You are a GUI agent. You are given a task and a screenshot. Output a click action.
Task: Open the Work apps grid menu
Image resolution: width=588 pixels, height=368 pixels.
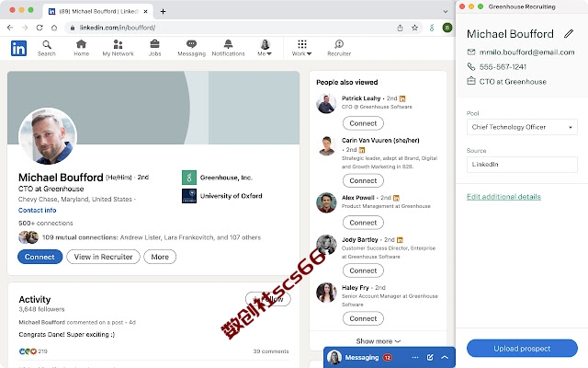point(302,48)
